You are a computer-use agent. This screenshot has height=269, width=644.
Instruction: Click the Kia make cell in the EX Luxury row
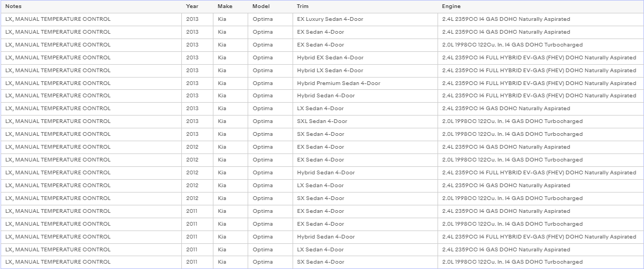click(231, 19)
